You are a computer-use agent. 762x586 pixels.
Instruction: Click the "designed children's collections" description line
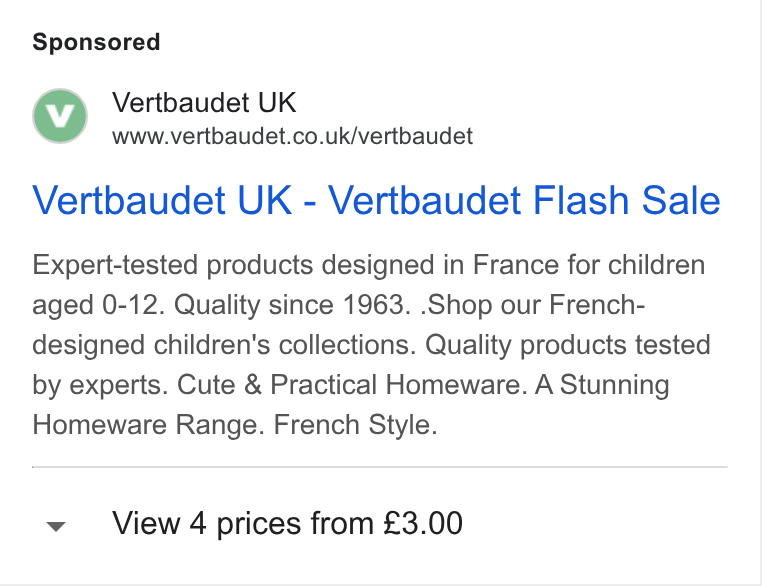pyautogui.click(x=224, y=345)
